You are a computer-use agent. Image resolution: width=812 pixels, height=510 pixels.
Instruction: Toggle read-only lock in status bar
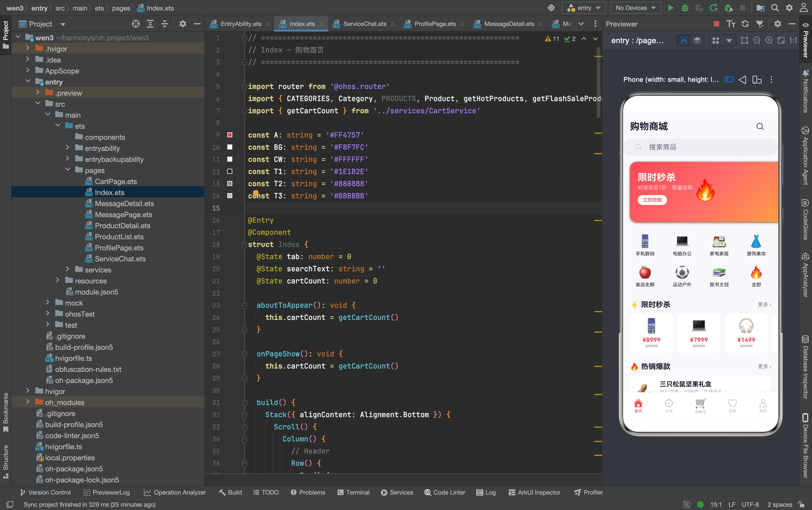[802, 504]
